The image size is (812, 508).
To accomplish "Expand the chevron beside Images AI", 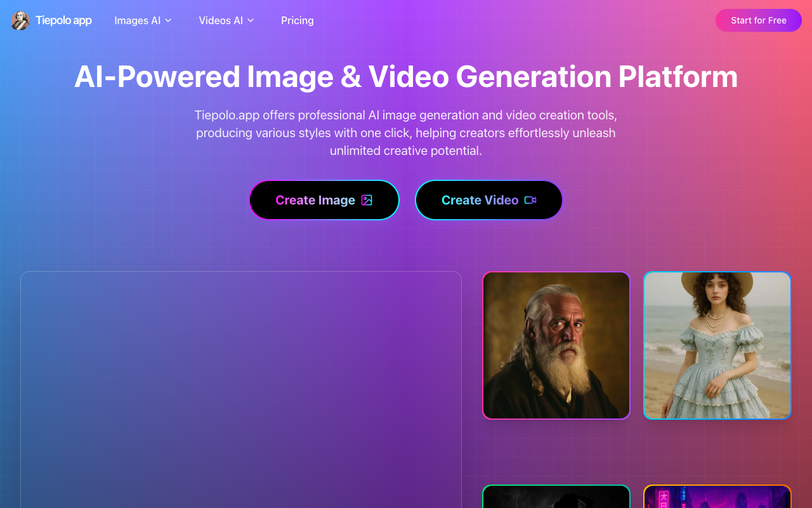I will tap(167, 20).
